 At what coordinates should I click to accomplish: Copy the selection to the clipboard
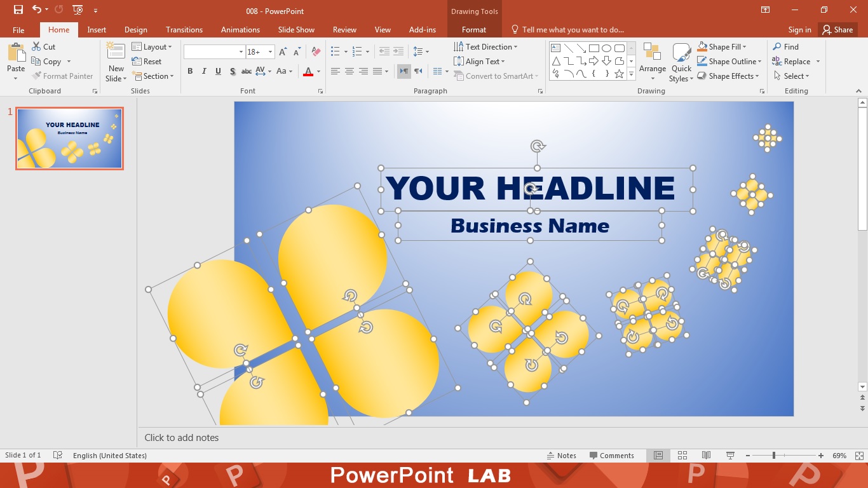click(x=46, y=62)
